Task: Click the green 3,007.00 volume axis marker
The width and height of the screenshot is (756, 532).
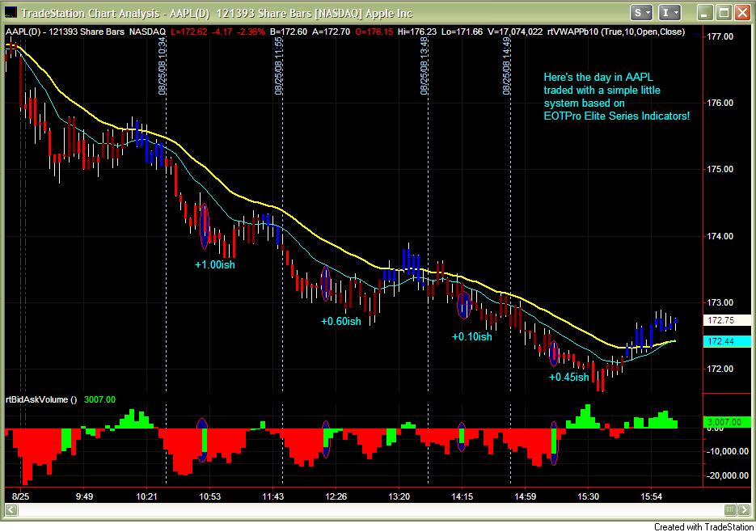Action: click(727, 422)
